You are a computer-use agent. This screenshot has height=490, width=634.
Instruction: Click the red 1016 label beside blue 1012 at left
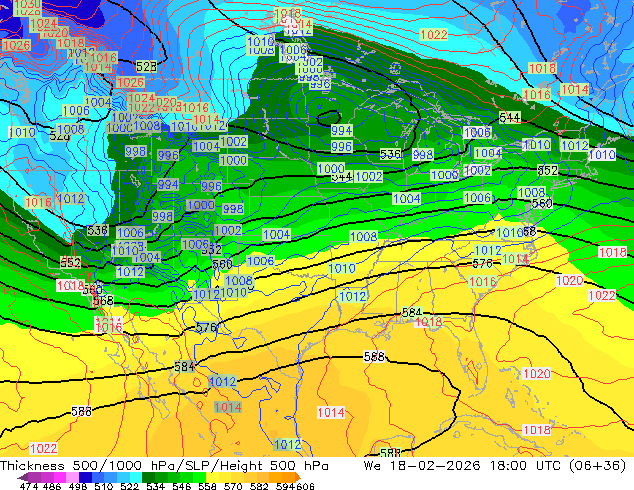pyautogui.click(x=39, y=203)
